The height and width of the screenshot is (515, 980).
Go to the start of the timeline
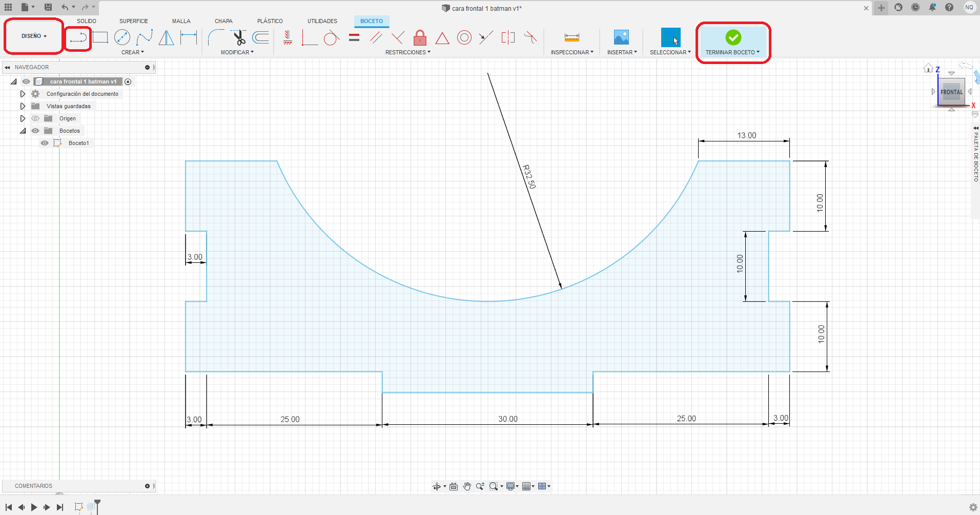(9, 507)
